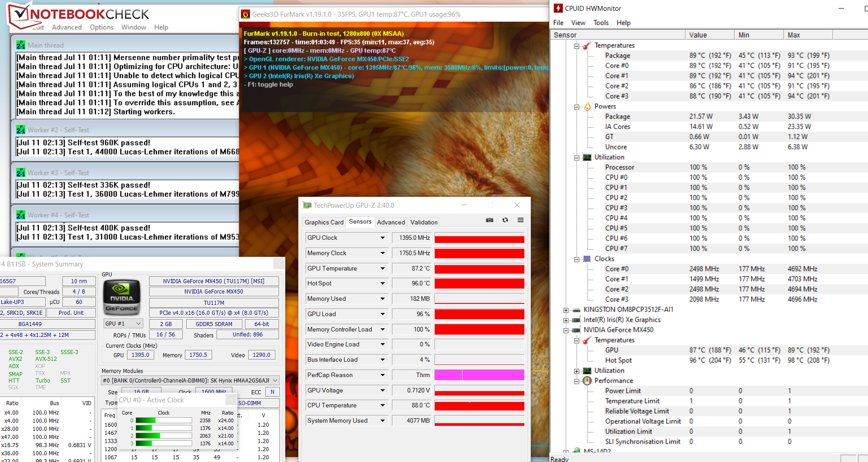Collapse the Powers tree node

[x=577, y=107]
